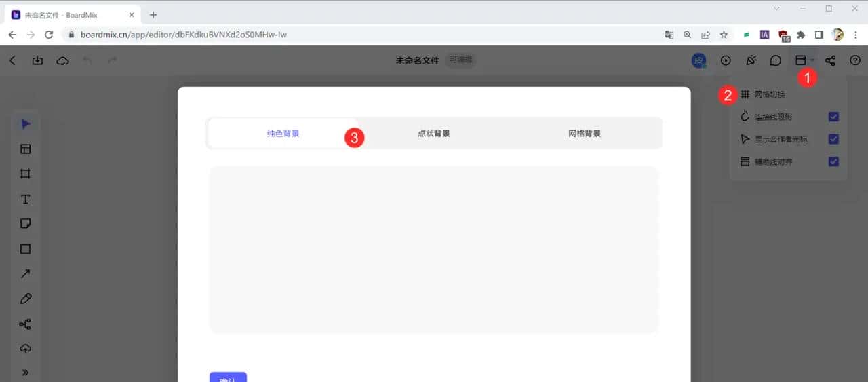Click the background preview area in the dialog
868x382 pixels.
pos(434,250)
